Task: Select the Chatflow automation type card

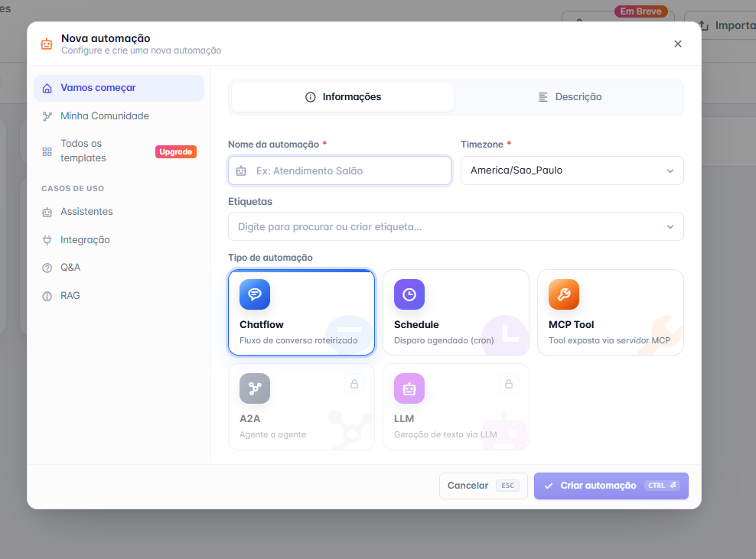Action: (301, 312)
